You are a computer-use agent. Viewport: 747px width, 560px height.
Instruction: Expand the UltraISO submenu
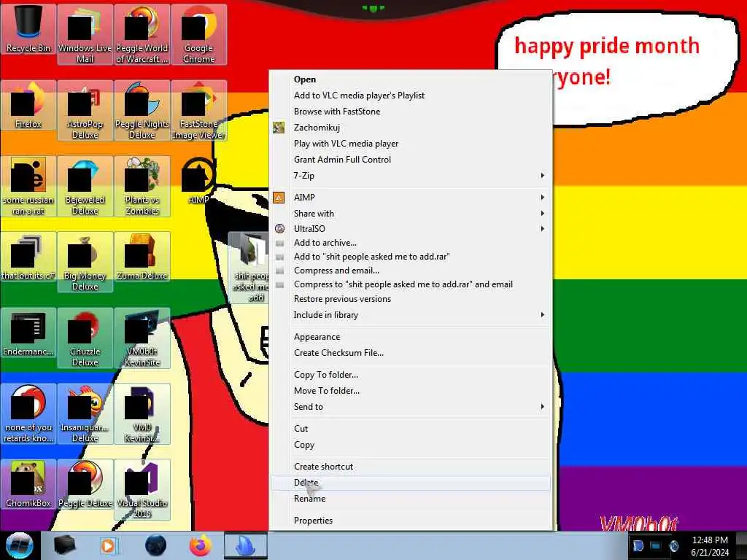411,228
